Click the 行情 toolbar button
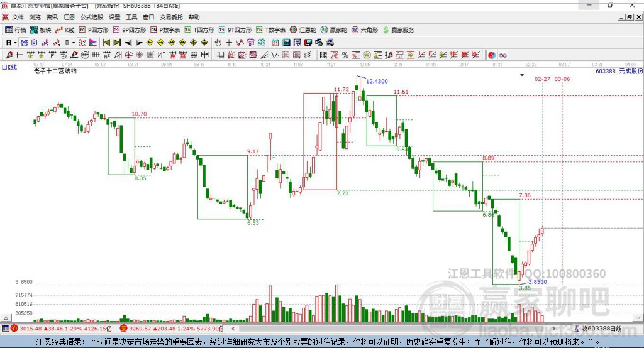 (x=16, y=30)
